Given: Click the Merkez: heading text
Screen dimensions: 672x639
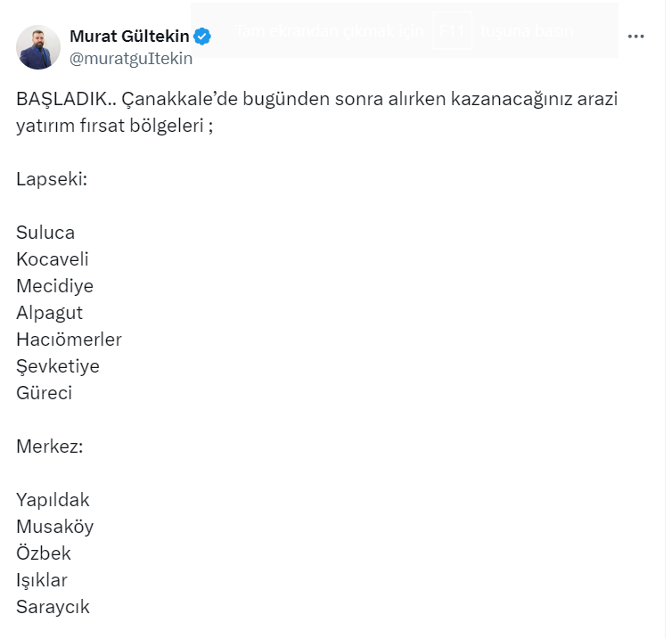Looking at the screenshot, I should 49,446.
